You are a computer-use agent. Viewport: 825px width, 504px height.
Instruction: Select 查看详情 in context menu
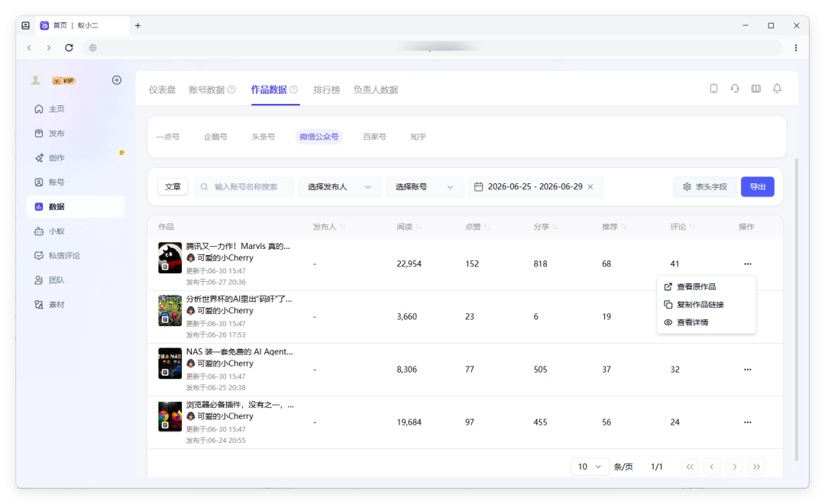point(706,322)
